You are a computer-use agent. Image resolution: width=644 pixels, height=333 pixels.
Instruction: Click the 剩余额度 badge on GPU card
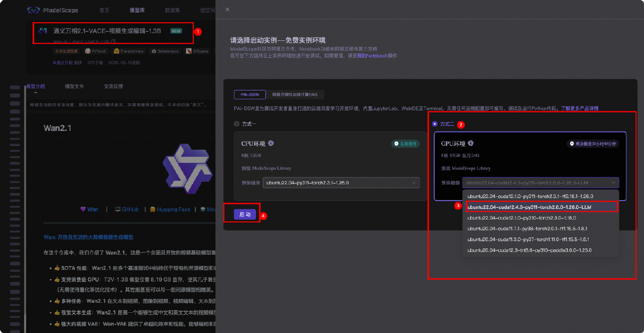click(592, 144)
